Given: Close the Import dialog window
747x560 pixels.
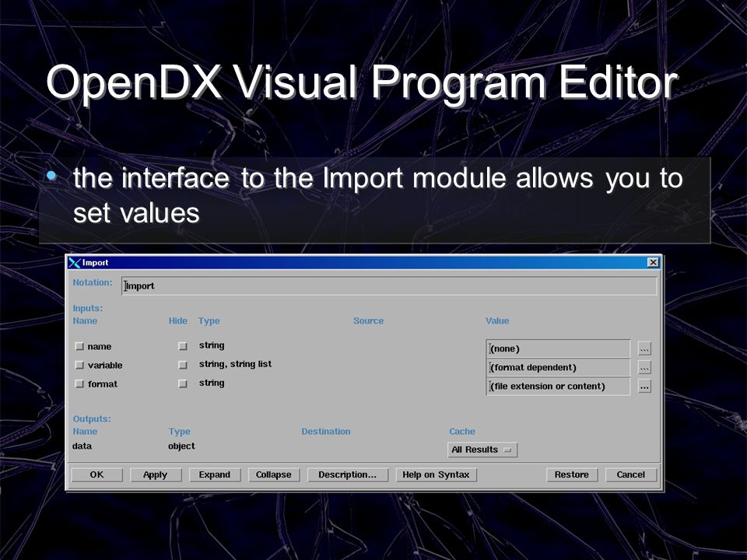Looking at the screenshot, I should pos(653,262).
